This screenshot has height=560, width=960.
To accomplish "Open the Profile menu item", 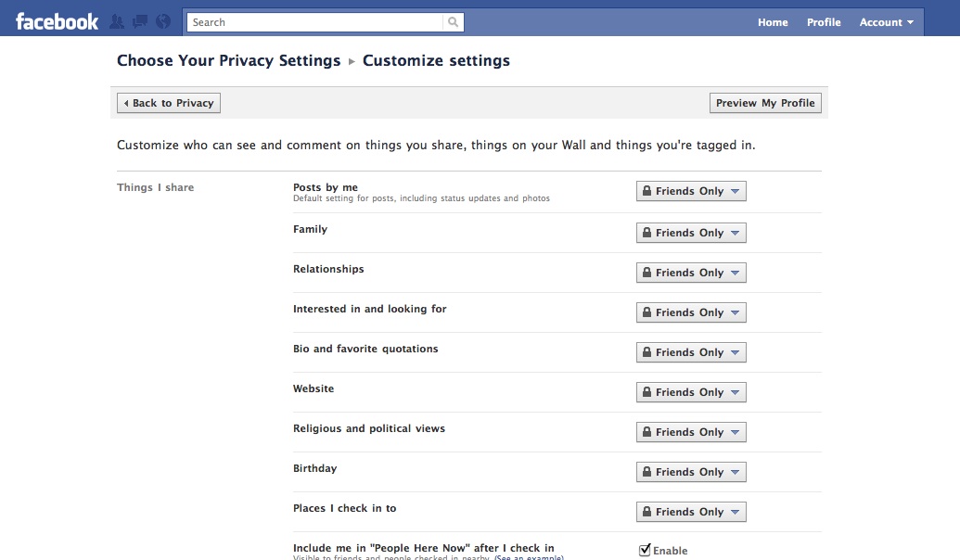I will tap(824, 22).
